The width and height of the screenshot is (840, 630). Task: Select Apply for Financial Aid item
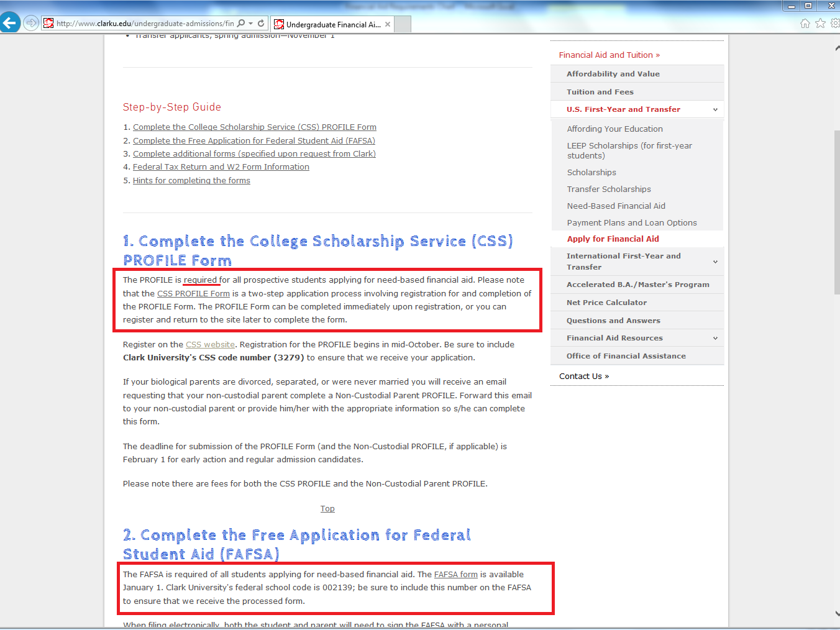coord(613,239)
